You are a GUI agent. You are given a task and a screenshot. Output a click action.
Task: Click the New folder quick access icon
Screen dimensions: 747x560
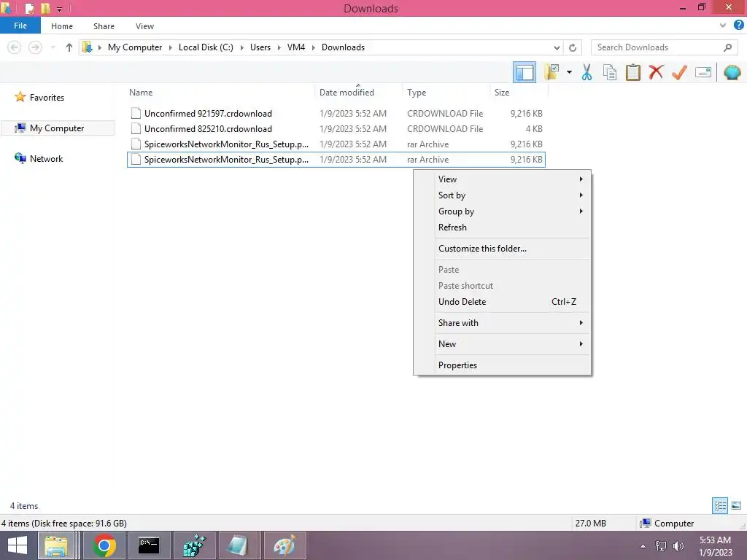point(45,8)
